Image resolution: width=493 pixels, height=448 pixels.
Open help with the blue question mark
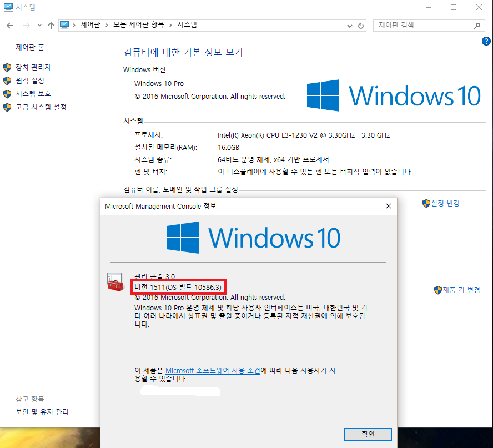click(x=486, y=41)
